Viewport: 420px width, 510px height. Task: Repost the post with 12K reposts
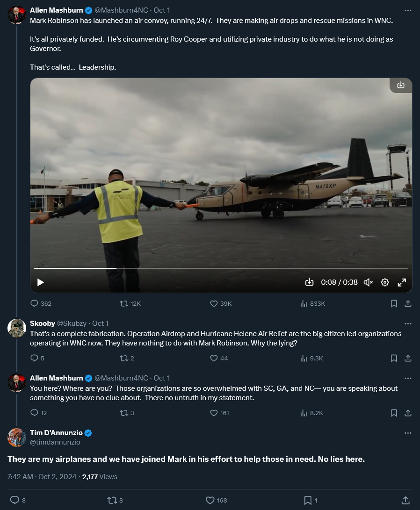130,303
